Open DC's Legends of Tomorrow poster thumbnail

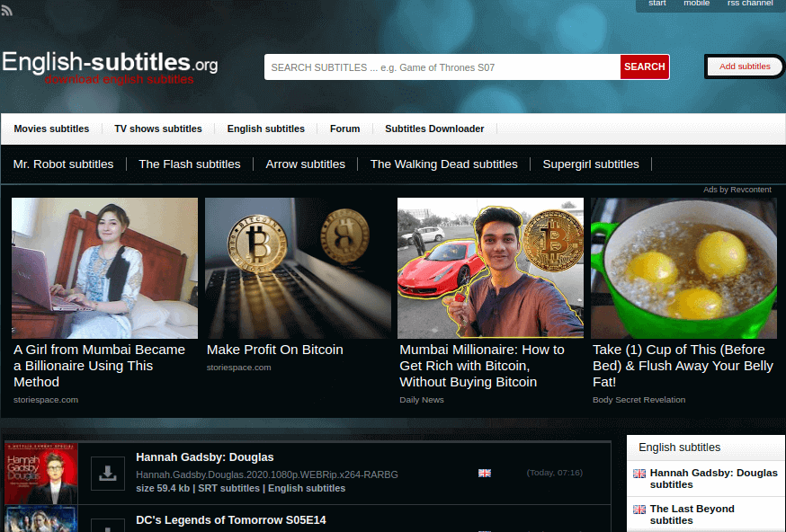click(41, 519)
